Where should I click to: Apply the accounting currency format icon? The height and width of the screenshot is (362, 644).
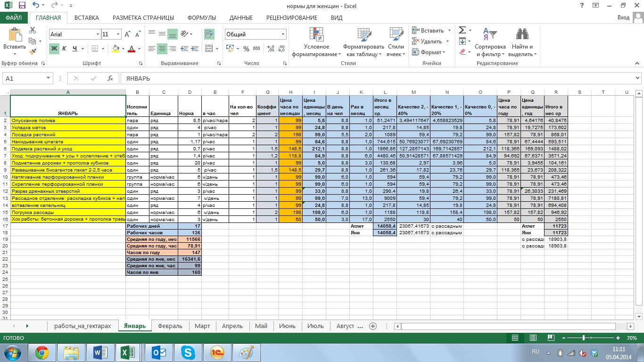(230, 49)
